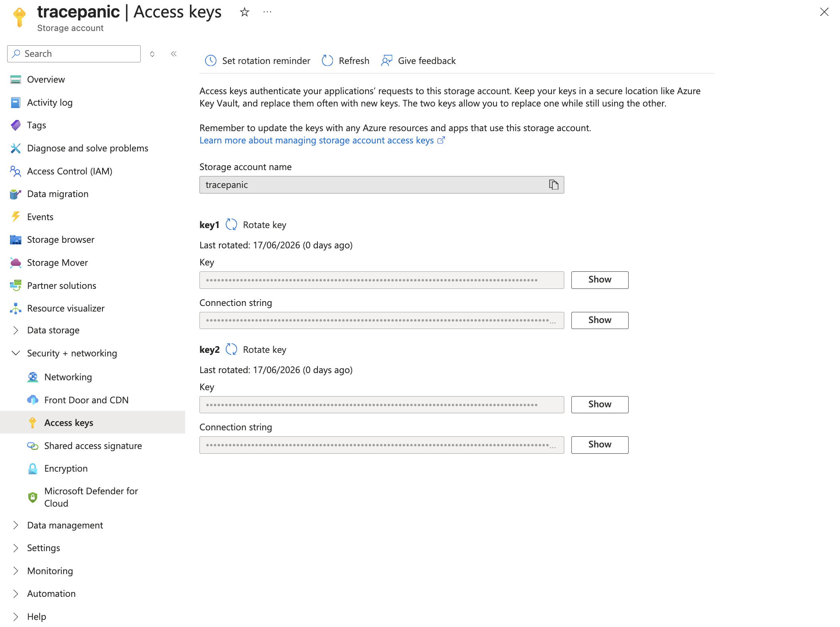The width and height of the screenshot is (840, 627).
Task: Click the external link icon after Learn more
Action: pos(441,140)
